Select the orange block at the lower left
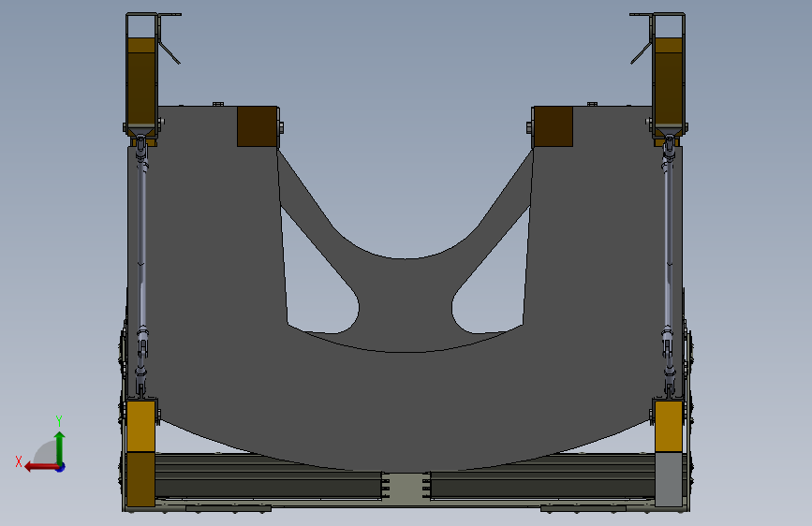The width and height of the screenshot is (812, 526). click(140, 426)
